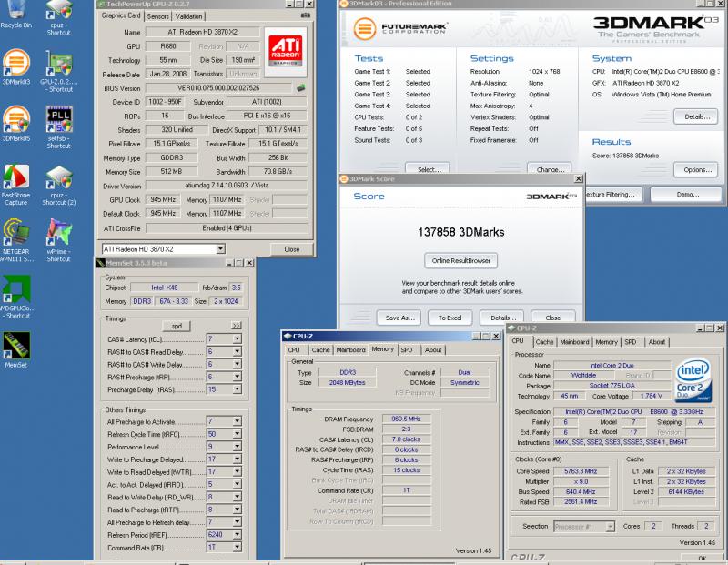Open the SPD tab in CPU-Z Memory window
This screenshot has width=728, height=565.
click(x=407, y=350)
